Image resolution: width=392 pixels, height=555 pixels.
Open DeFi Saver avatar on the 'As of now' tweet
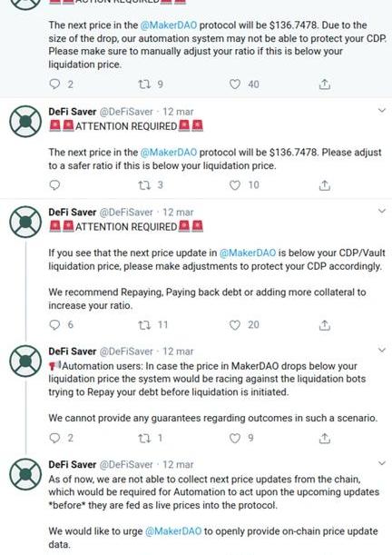(25, 474)
